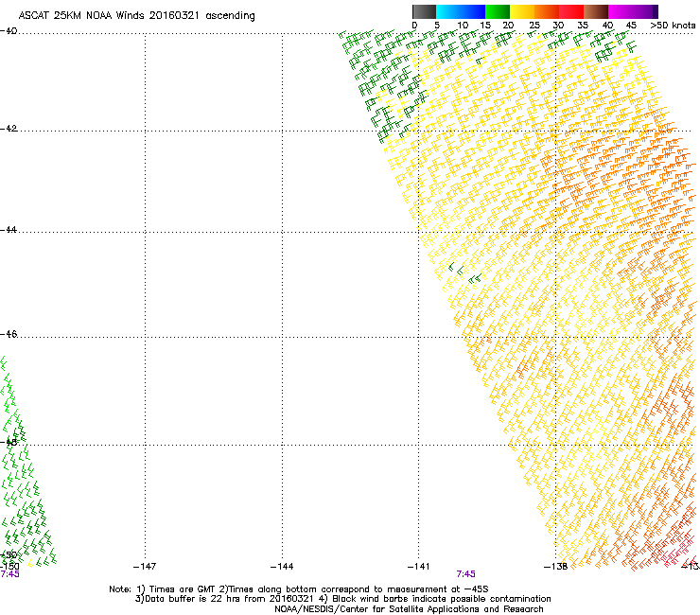This screenshot has height=615, width=700.
Task: Click the -150 longitude axis label
Action: coord(9,567)
